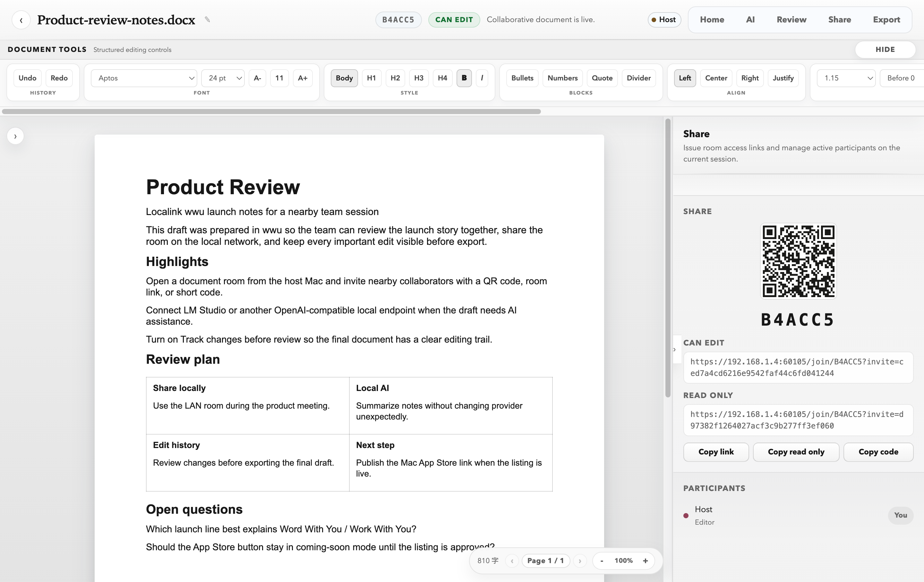Click the QR code image
The image size is (924, 582).
798,261
